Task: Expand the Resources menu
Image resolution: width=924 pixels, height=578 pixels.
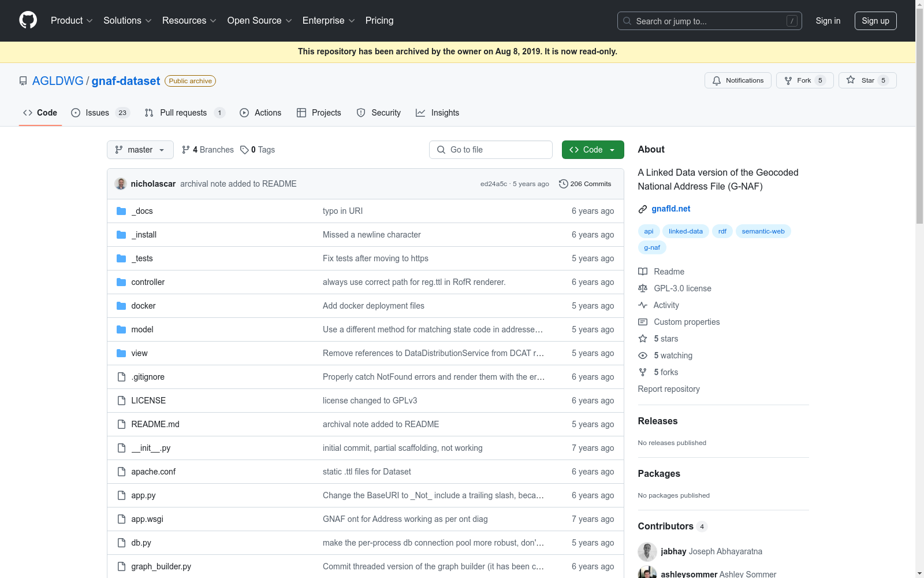Action: (x=189, y=21)
